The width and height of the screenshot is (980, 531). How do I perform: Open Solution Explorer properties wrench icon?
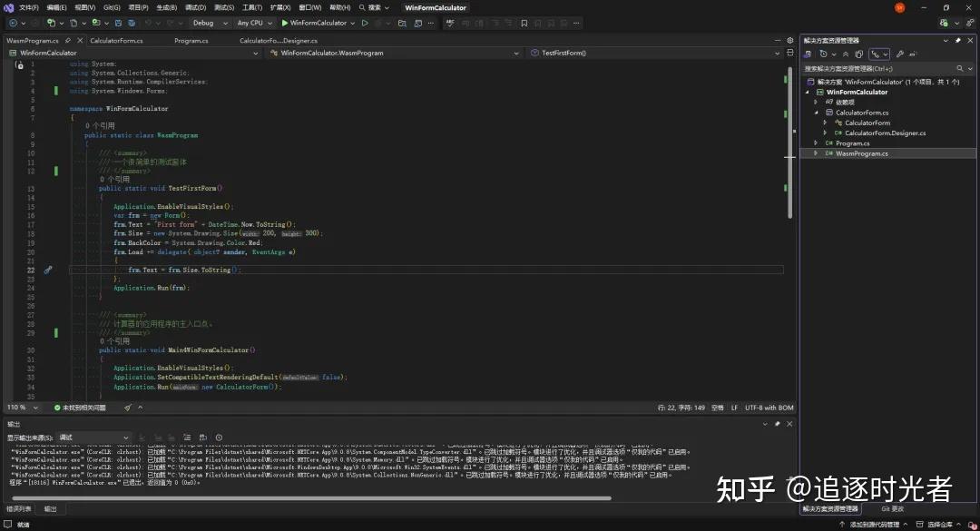899,54
